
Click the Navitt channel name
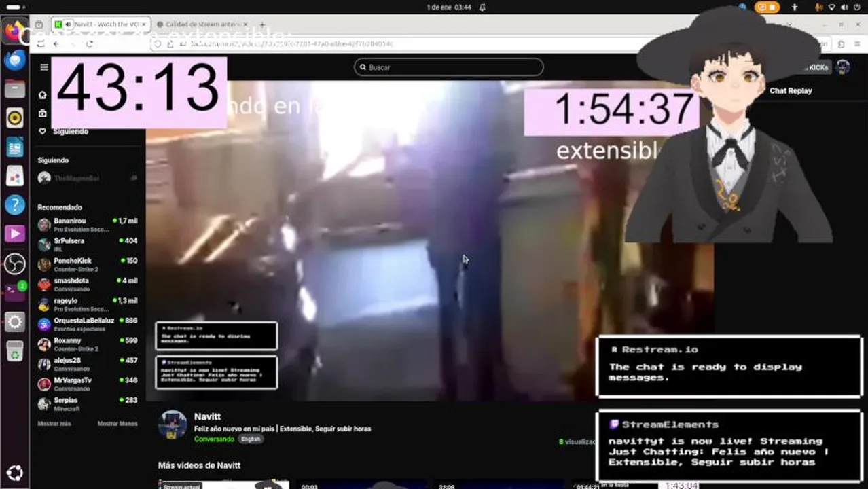tap(207, 416)
